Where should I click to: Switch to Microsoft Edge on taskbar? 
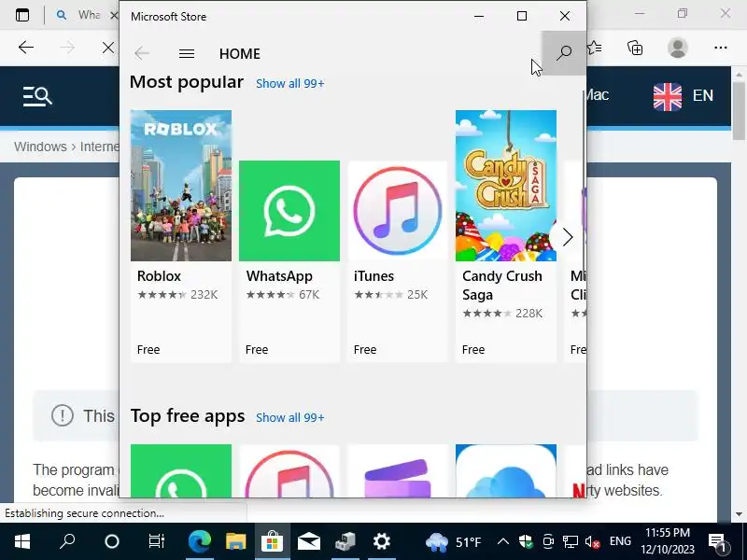[x=200, y=541]
